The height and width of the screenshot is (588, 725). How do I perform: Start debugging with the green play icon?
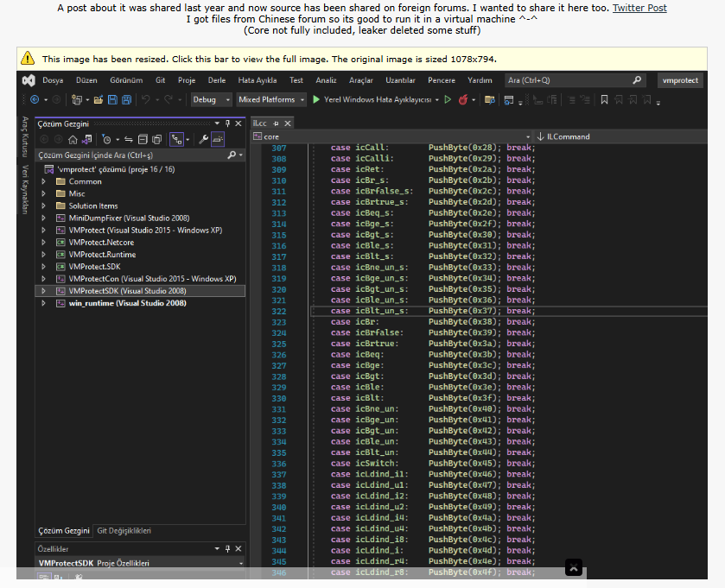click(x=316, y=100)
